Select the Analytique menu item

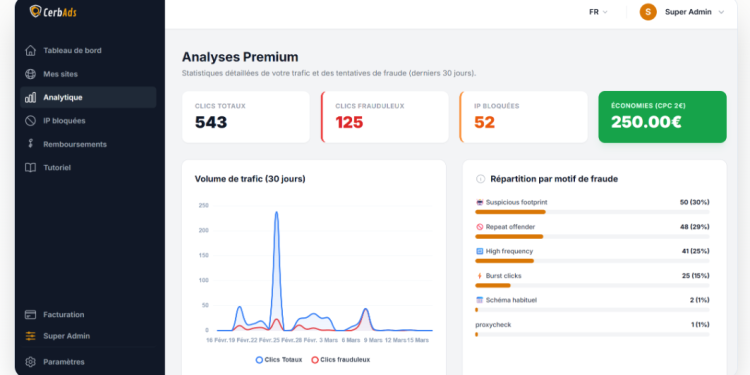pyautogui.click(x=88, y=98)
